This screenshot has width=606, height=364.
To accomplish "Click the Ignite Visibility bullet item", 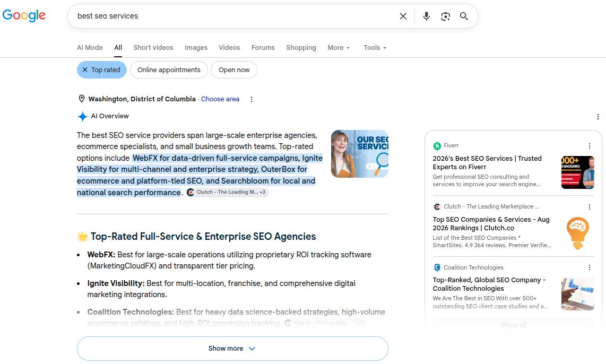I will point(221,289).
